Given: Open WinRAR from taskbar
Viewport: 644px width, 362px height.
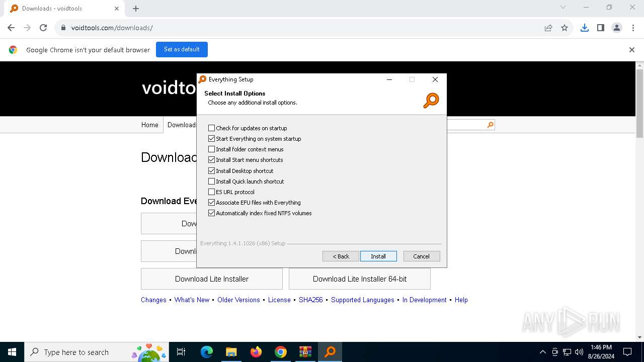Looking at the screenshot, I should [x=305, y=352].
